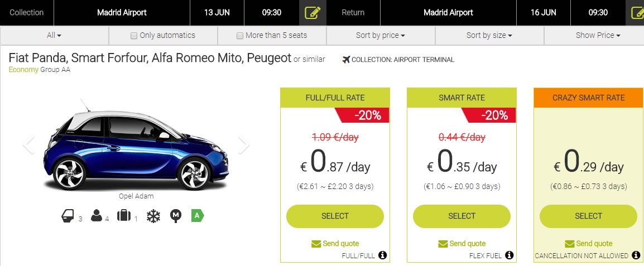The image size is (644, 266).
Task: Send quote for the Smart Rate
Action: click(462, 244)
